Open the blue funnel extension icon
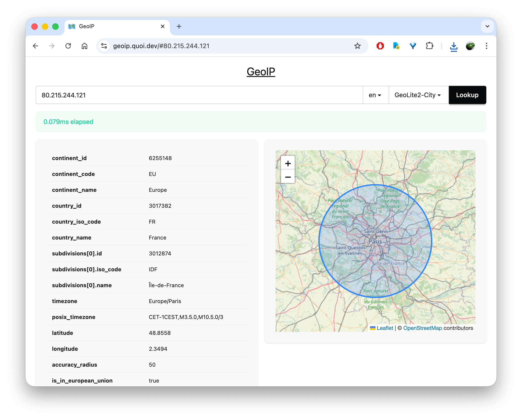Viewport: 522px width, 420px height. [413, 46]
